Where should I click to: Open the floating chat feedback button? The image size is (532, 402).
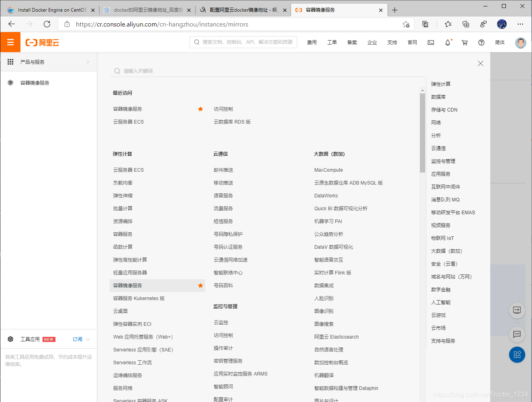517,334
